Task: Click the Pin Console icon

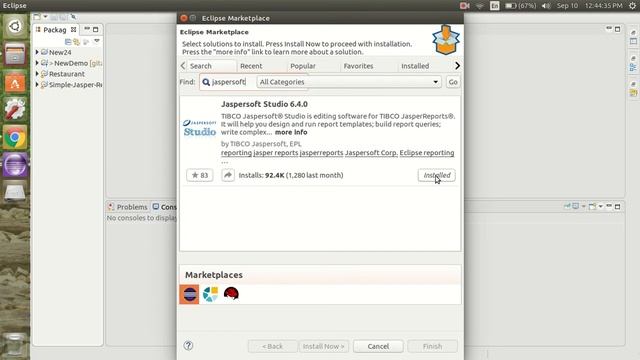Action: pyautogui.click(x=567, y=207)
